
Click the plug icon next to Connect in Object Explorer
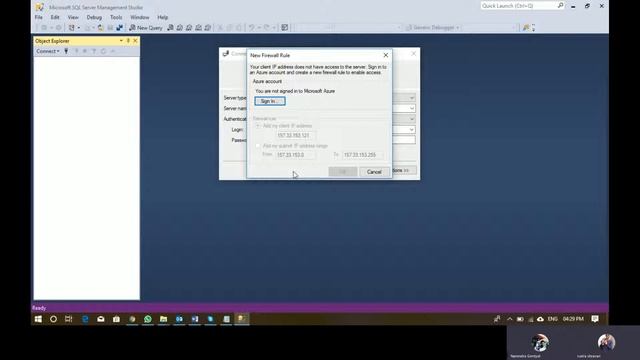click(66, 51)
